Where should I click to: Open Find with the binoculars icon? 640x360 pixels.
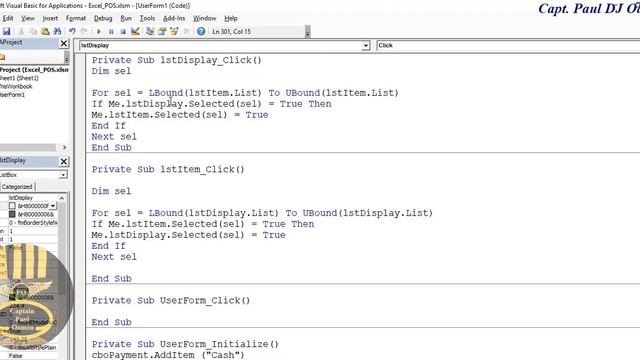tap(57, 31)
